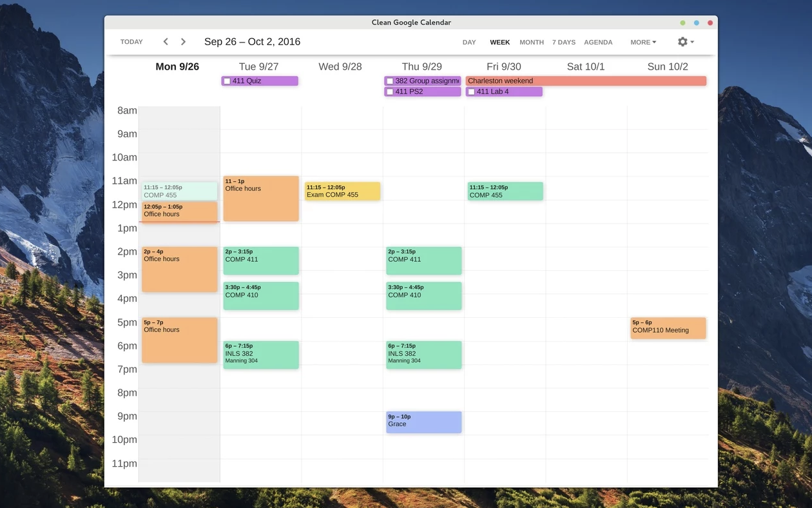Check the 382 Group assignment checkbox

pos(390,81)
